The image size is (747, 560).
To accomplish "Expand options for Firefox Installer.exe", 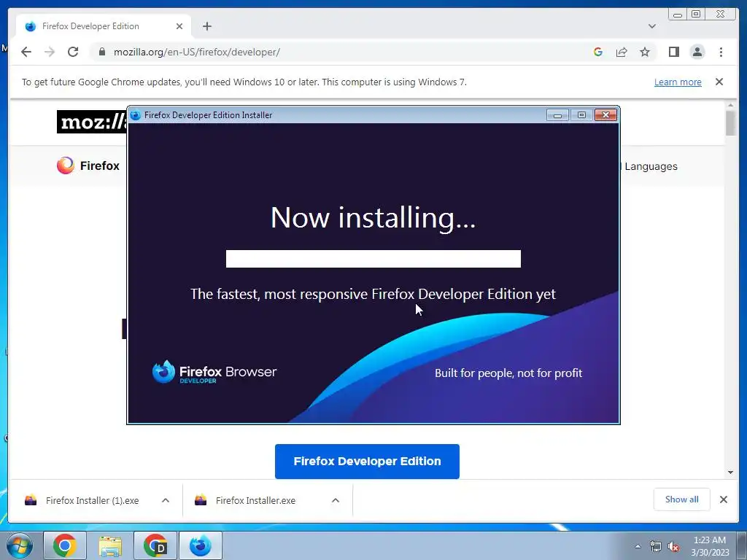I will (336, 500).
